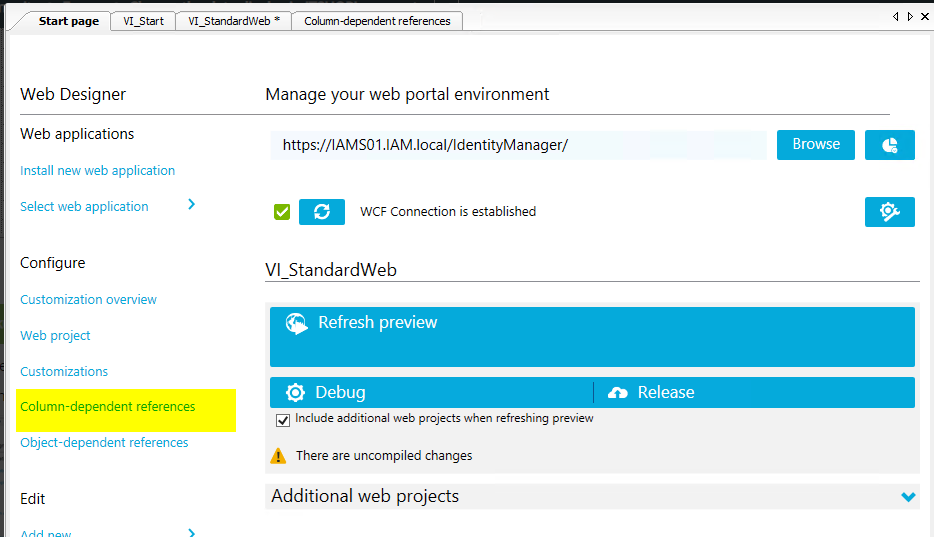
Task: Toggle the green WCF connection checkbox
Action: [282, 212]
